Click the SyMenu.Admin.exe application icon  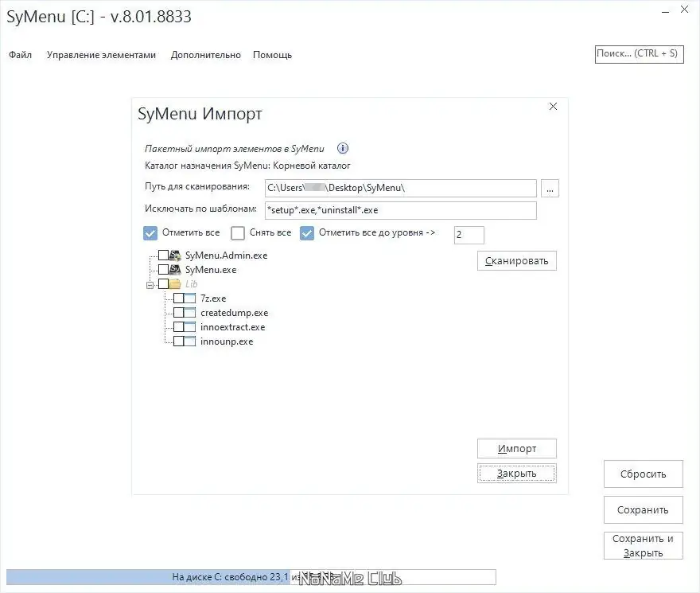[x=175, y=256]
